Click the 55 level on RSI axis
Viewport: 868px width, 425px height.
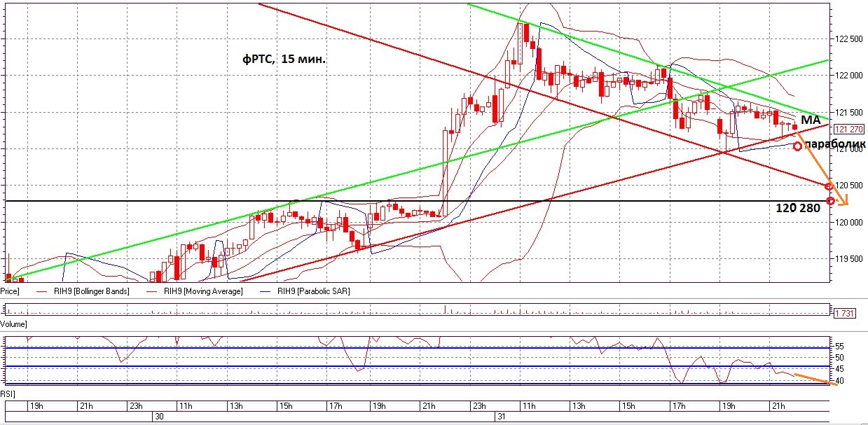pos(840,347)
